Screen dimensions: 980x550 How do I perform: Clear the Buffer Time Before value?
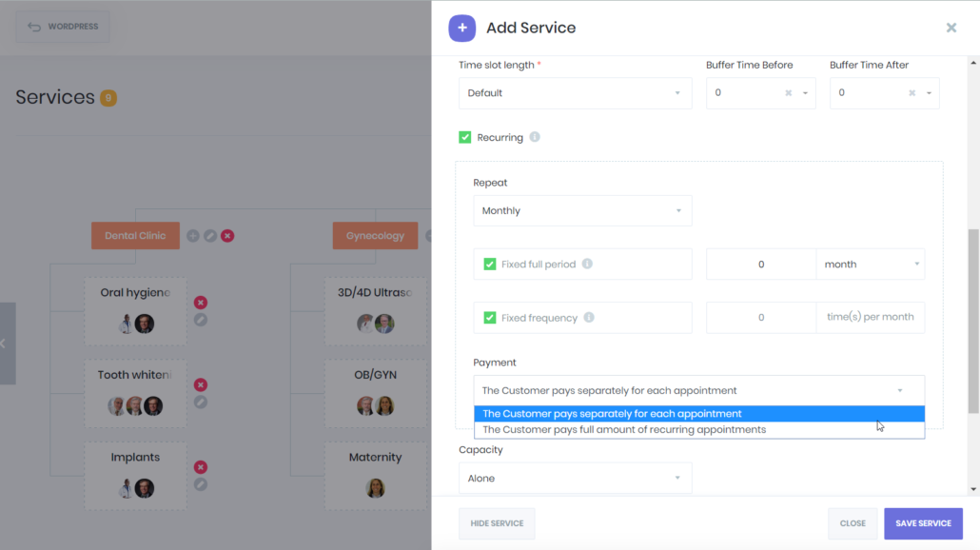[788, 93]
